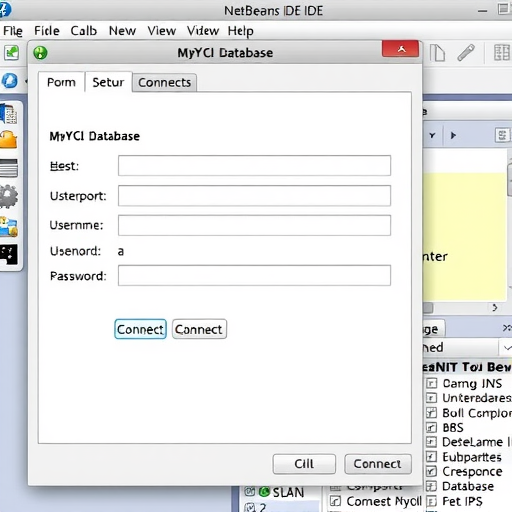Click the highlighted Connect button
This screenshot has width=512, height=512.
[x=140, y=329]
